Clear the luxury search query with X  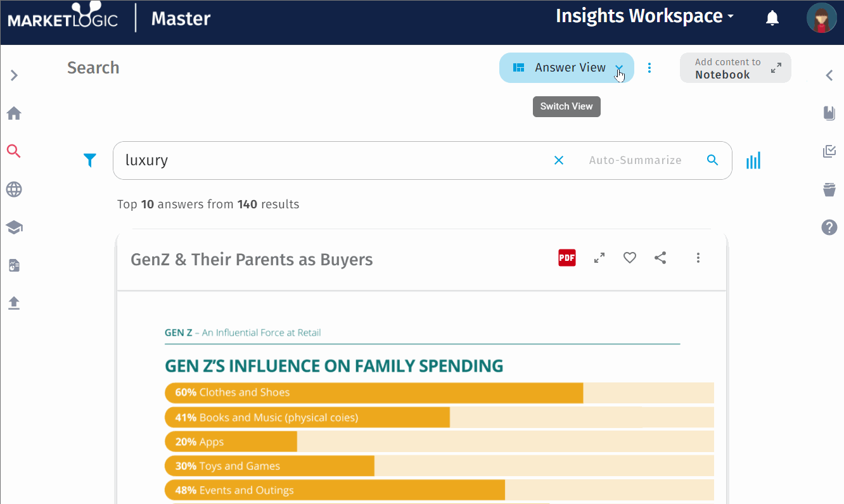559,160
